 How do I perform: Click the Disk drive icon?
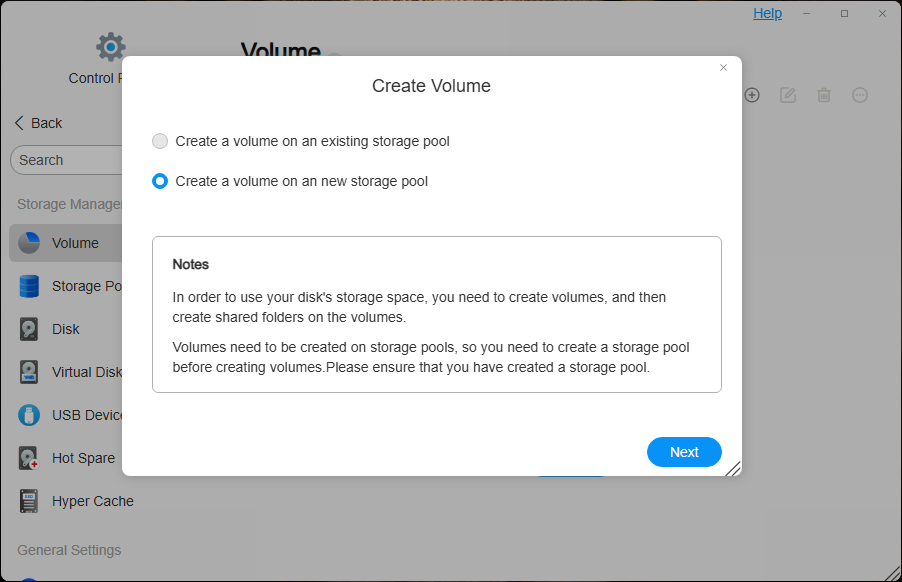point(29,329)
